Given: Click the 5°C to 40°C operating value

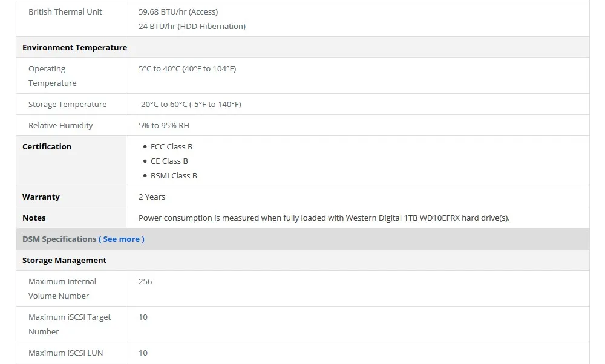Looking at the screenshot, I should click(x=187, y=69).
